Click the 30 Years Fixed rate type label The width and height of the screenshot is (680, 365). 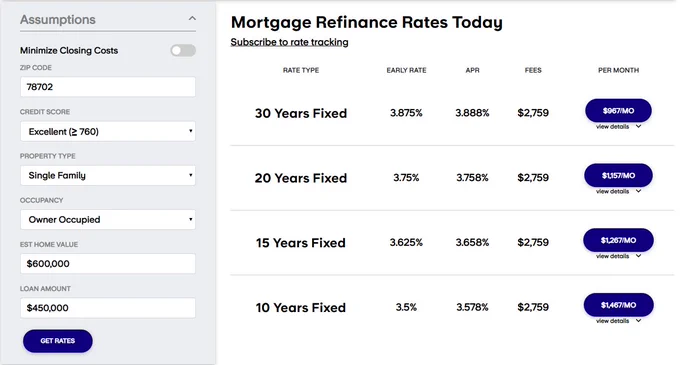coord(301,113)
